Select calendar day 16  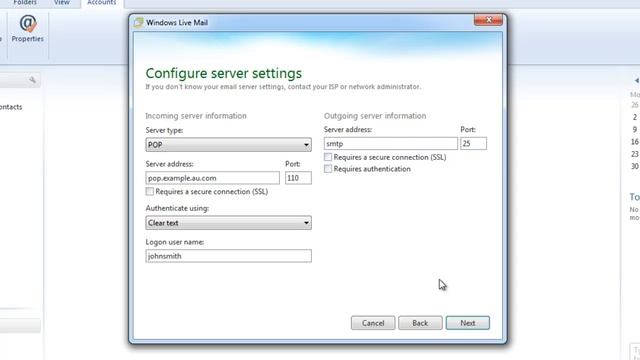coord(634,142)
